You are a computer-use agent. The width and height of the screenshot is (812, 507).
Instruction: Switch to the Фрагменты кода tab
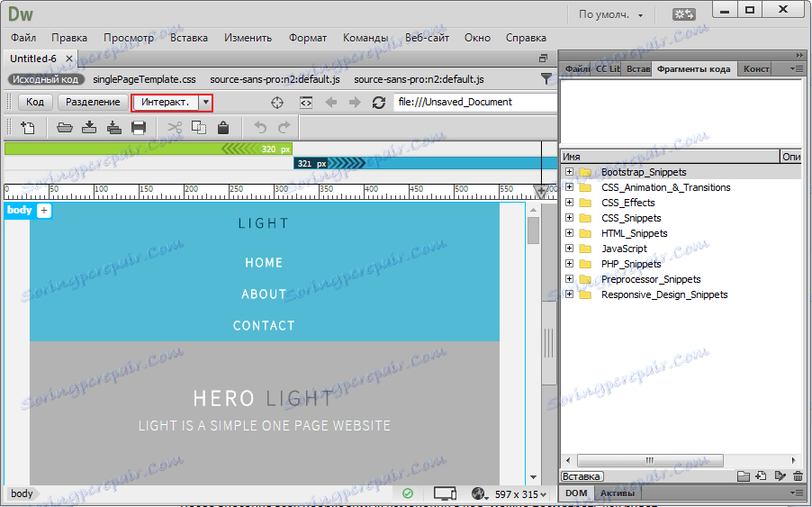click(x=693, y=68)
